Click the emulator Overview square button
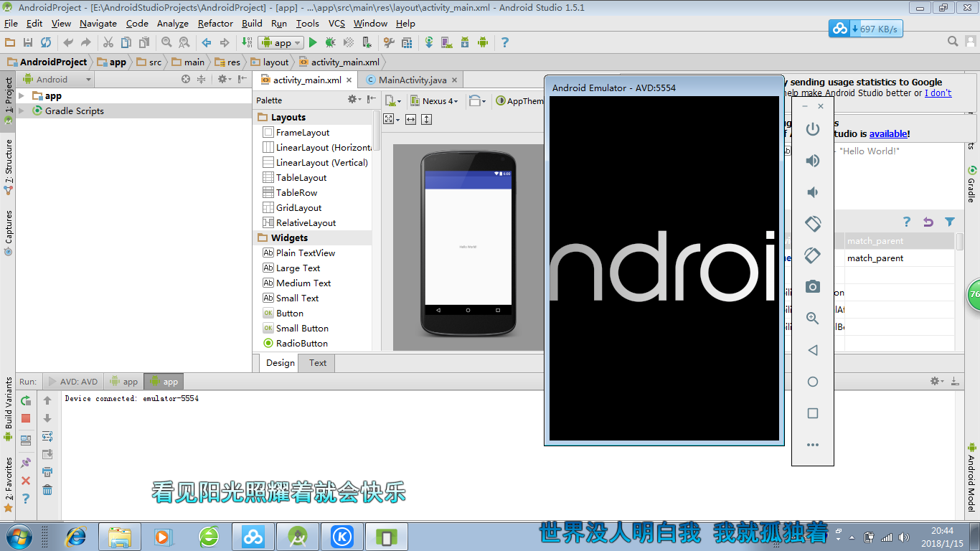 point(813,413)
